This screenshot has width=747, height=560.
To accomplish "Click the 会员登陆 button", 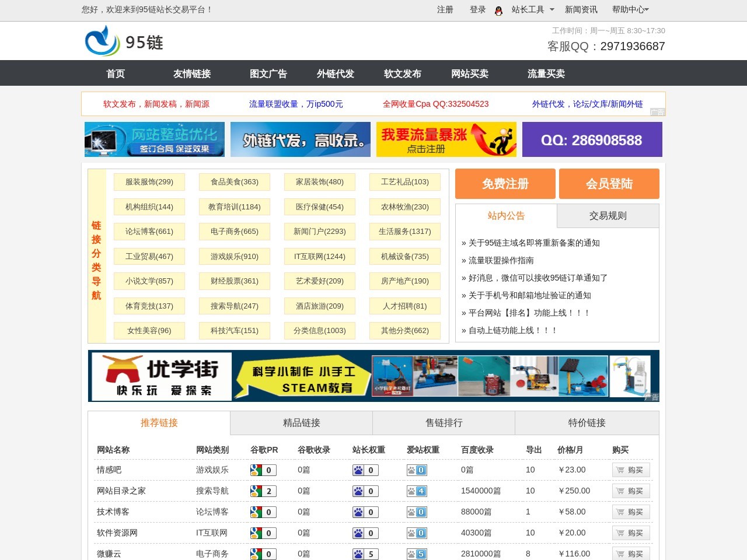I will click(609, 183).
